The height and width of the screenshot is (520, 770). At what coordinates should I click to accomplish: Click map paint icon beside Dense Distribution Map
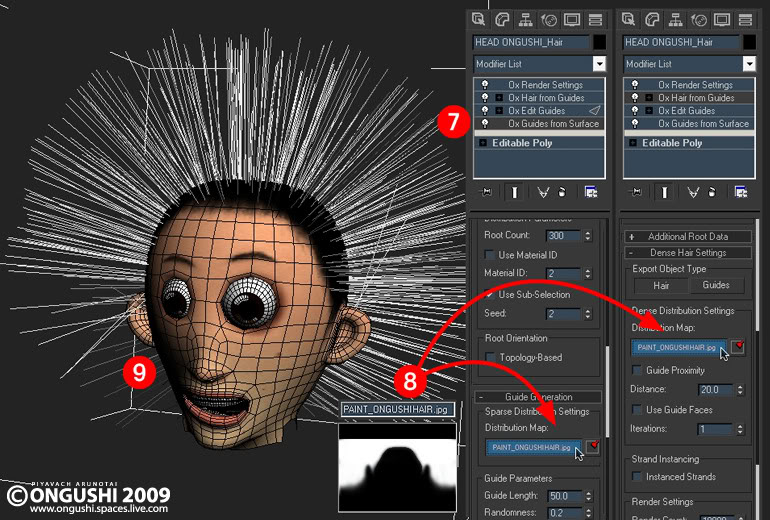(x=738, y=347)
